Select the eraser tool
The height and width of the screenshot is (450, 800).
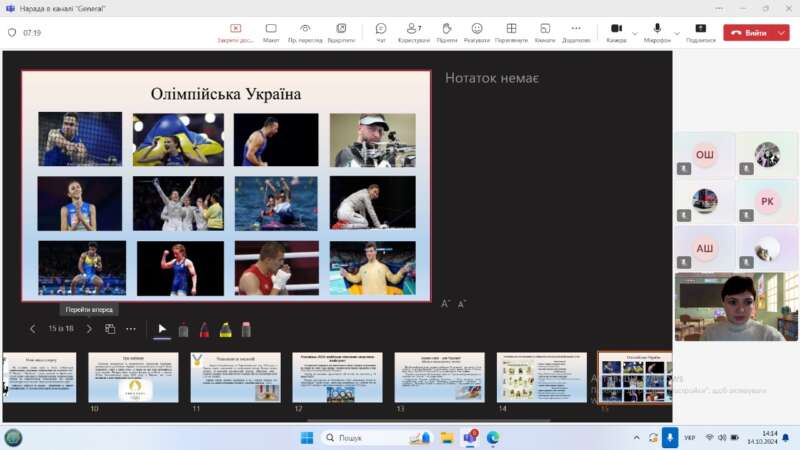coord(246,329)
